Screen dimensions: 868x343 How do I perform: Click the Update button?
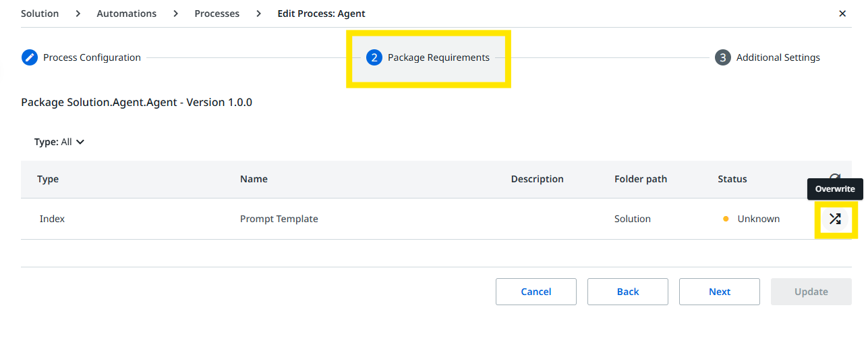tap(811, 292)
